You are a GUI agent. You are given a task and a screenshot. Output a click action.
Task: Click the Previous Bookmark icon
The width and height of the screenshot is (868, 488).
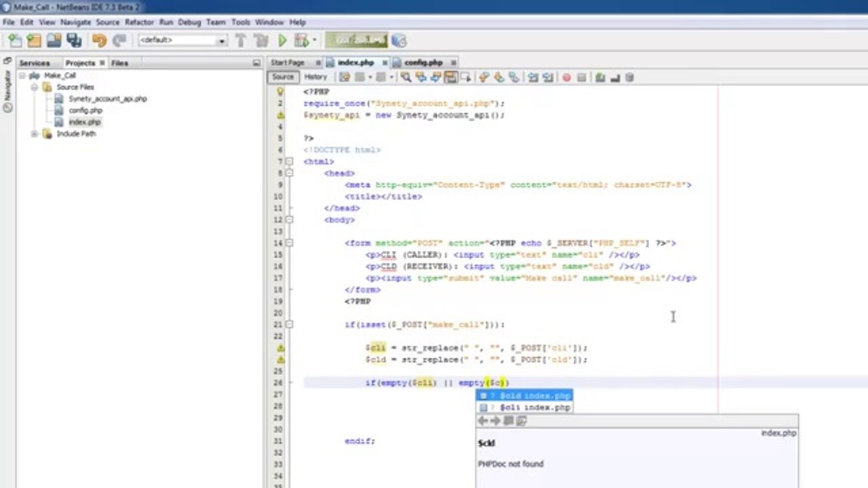(x=484, y=77)
